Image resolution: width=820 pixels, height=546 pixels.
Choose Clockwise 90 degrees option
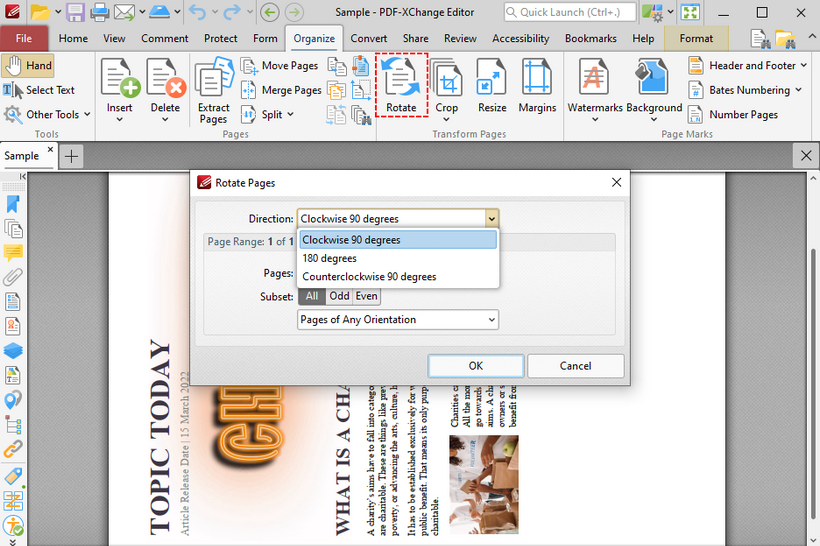tap(398, 240)
